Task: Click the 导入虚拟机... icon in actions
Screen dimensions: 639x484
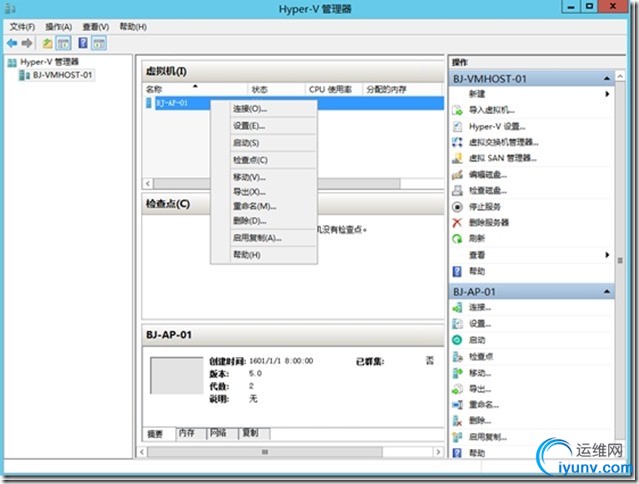Action: 457,110
